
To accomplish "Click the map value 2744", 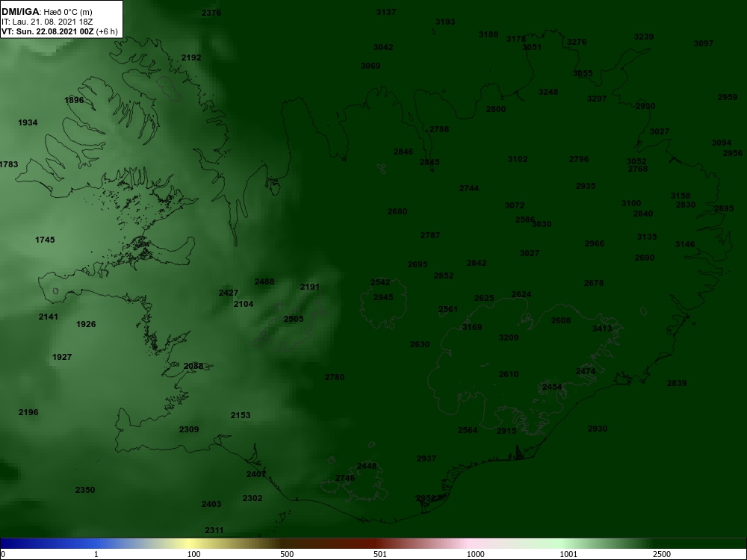I will 469,189.
